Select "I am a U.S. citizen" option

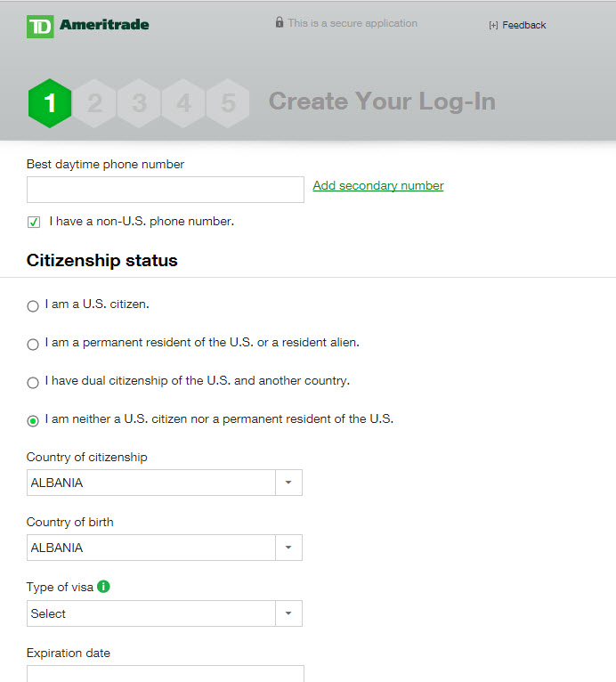[33, 305]
